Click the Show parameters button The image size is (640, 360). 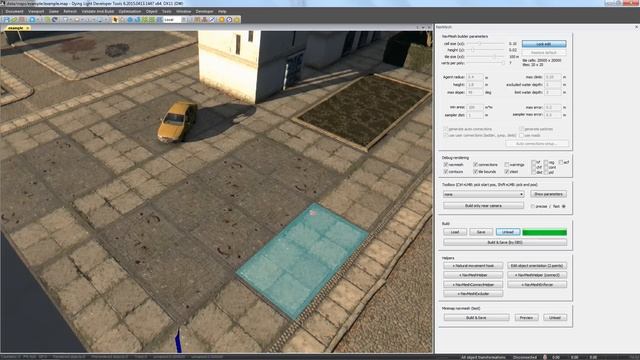coord(549,194)
